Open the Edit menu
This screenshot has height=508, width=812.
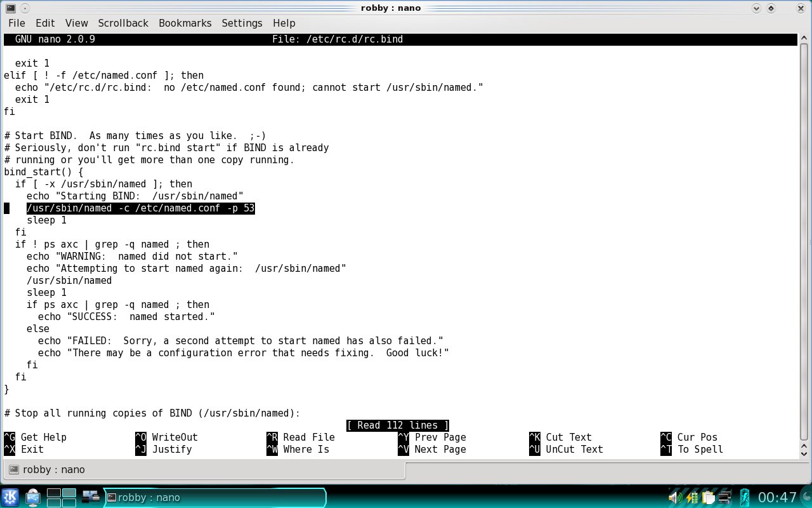[x=45, y=23]
